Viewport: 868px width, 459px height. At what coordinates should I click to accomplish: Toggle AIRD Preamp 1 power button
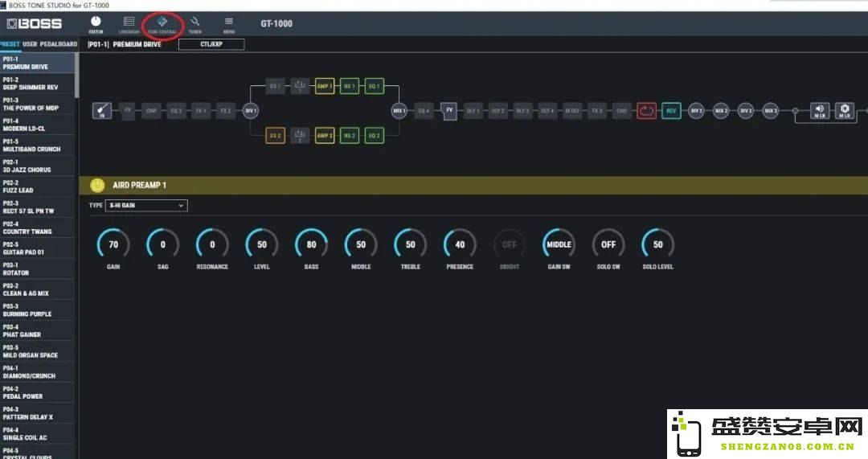(x=97, y=185)
